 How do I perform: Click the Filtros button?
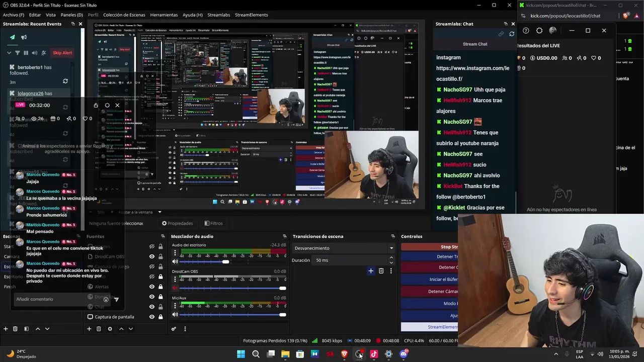(213, 223)
